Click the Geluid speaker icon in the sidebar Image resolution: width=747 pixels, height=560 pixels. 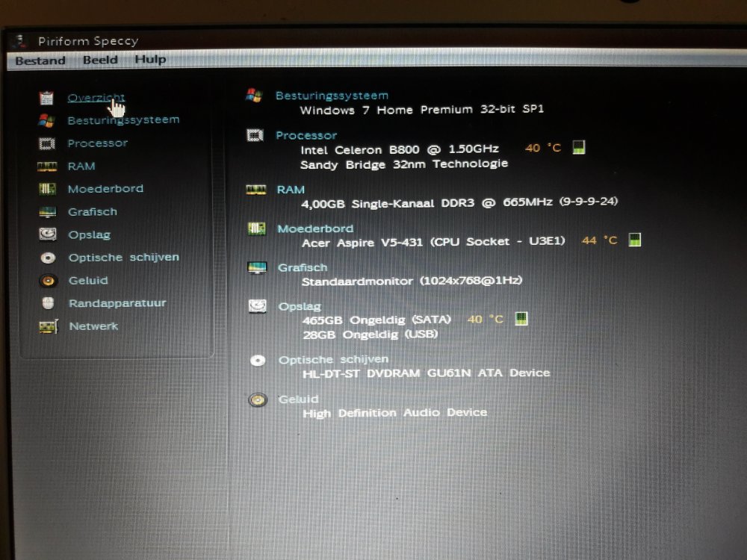tap(48, 281)
